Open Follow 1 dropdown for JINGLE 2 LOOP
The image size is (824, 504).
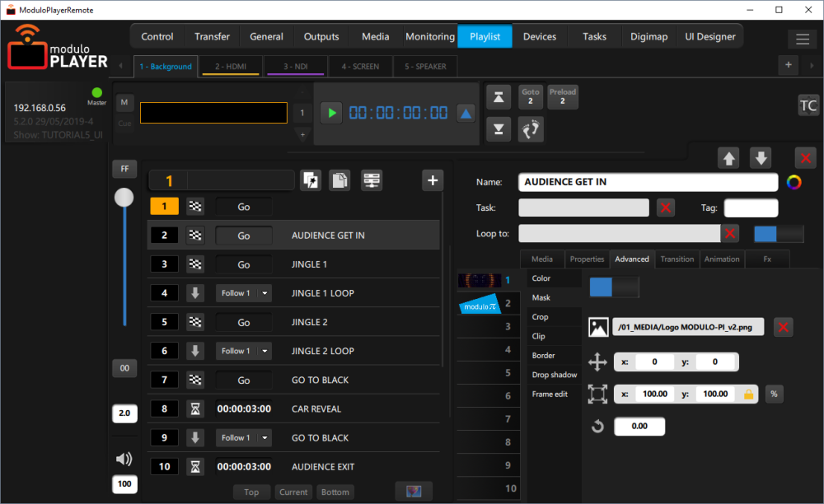tap(264, 351)
